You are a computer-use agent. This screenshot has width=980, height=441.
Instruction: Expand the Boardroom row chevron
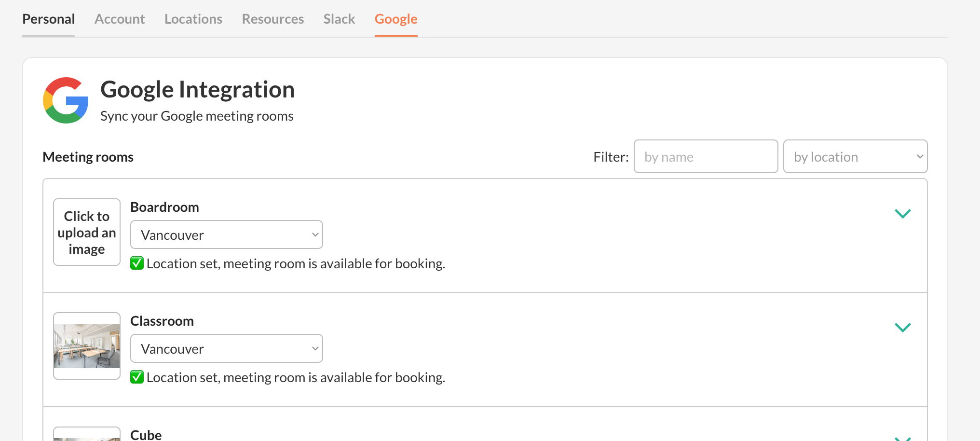click(x=902, y=214)
